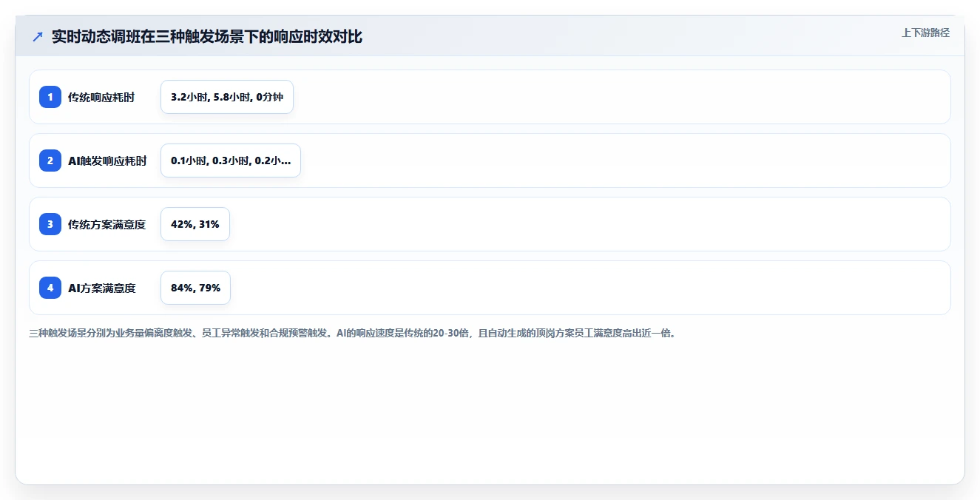Click the footnote starting with 三种触发场景分别为
Screen dimensions: 980x500
coord(352,333)
